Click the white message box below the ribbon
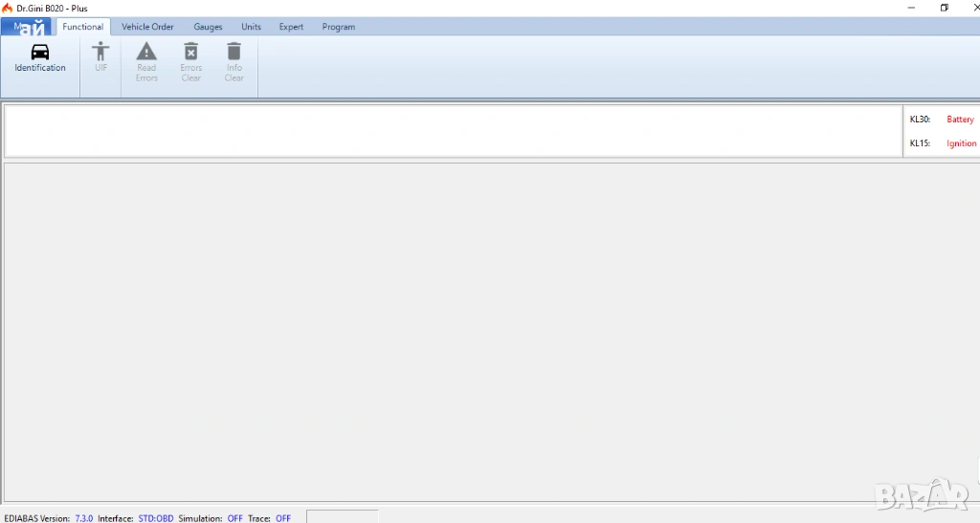980x523 pixels. 453,131
